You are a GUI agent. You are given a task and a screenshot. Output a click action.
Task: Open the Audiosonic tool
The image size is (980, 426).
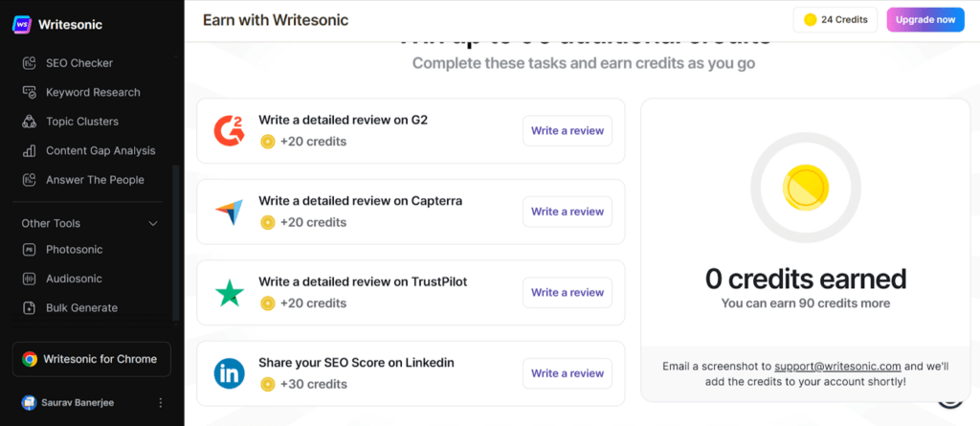(62, 279)
